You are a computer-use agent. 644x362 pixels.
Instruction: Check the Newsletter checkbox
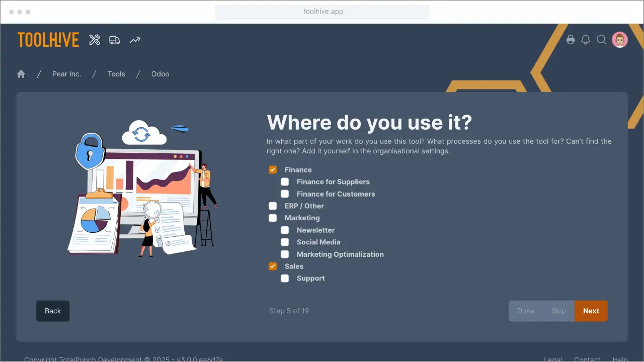click(x=285, y=230)
